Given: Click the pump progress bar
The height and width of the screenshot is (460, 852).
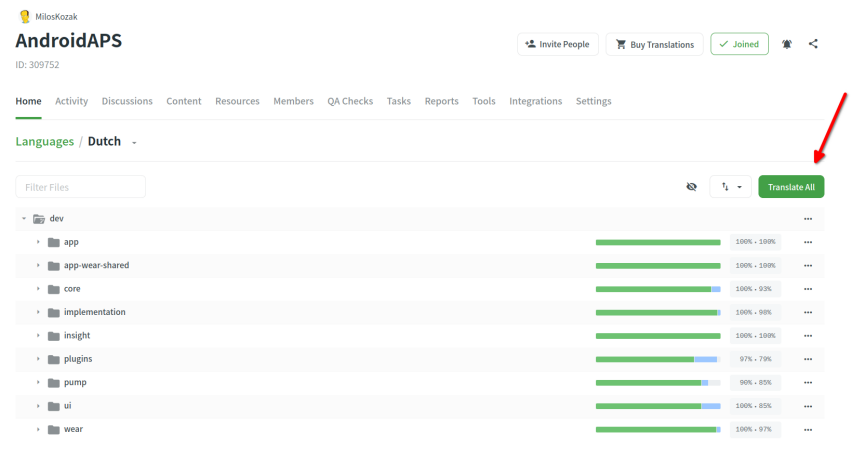Looking at the screenshot, I should [658, 382].
